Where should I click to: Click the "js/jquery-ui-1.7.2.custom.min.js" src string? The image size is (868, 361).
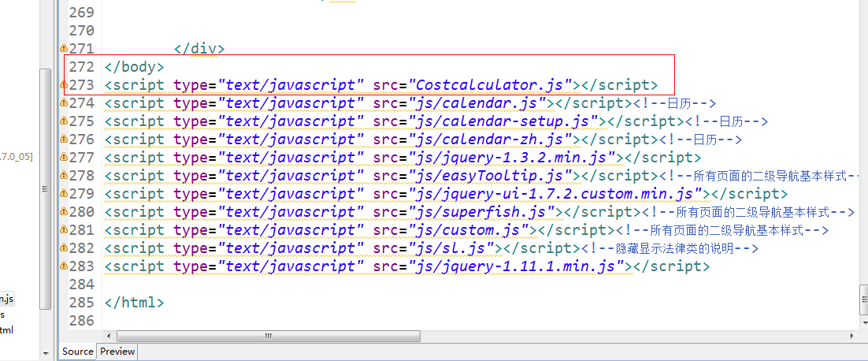[x=555, y=195]
